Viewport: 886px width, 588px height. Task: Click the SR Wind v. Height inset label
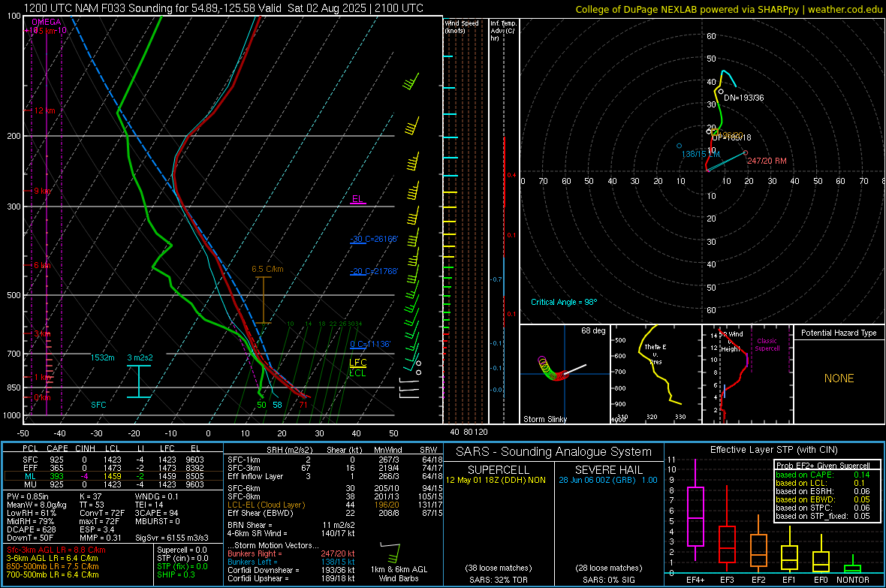(733, 342)
